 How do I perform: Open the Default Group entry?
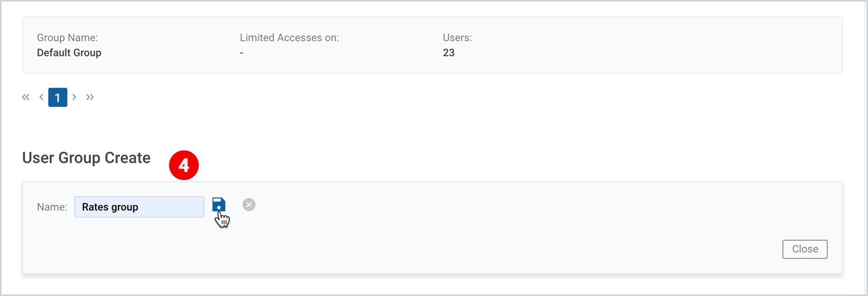[x=69, y=53]
